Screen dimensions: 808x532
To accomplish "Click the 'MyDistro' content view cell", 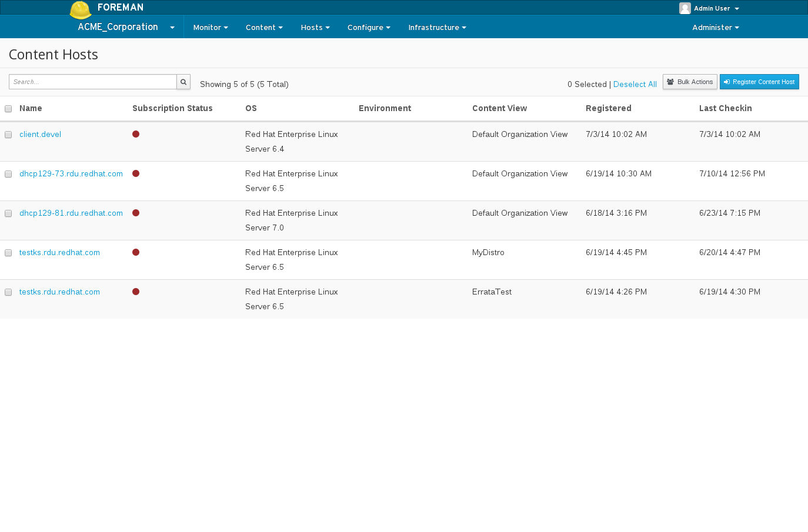I will coord(488,252).
